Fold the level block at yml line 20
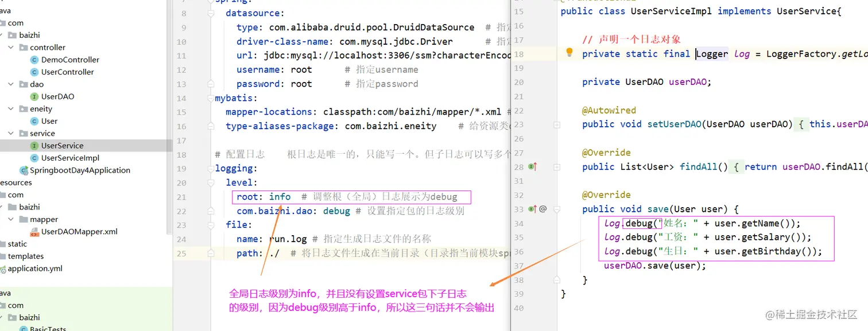 212,182
